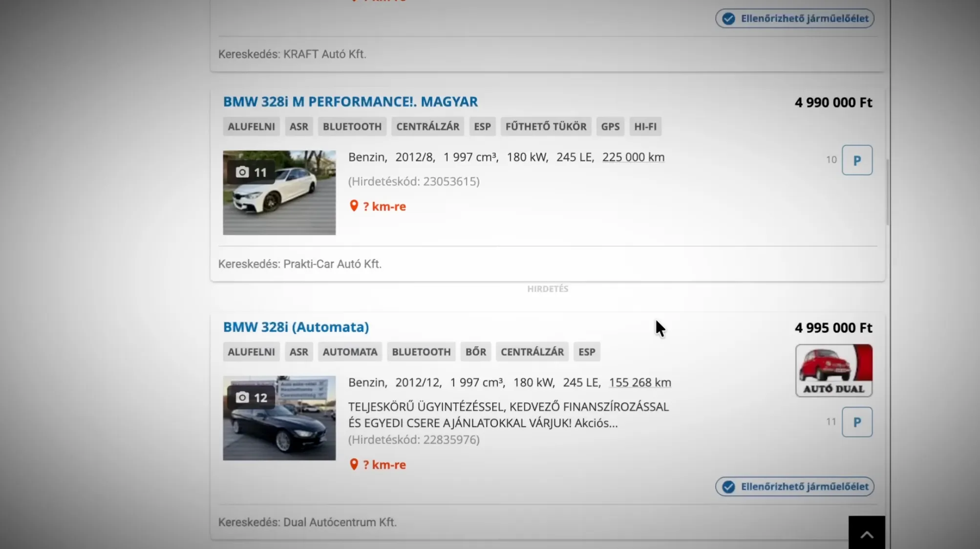Viewport: 980px width, 549px height.
Task: Open Ellenőrizhető járműelőélet badge on the Dual Autócentrum listing
Action: 795,486
